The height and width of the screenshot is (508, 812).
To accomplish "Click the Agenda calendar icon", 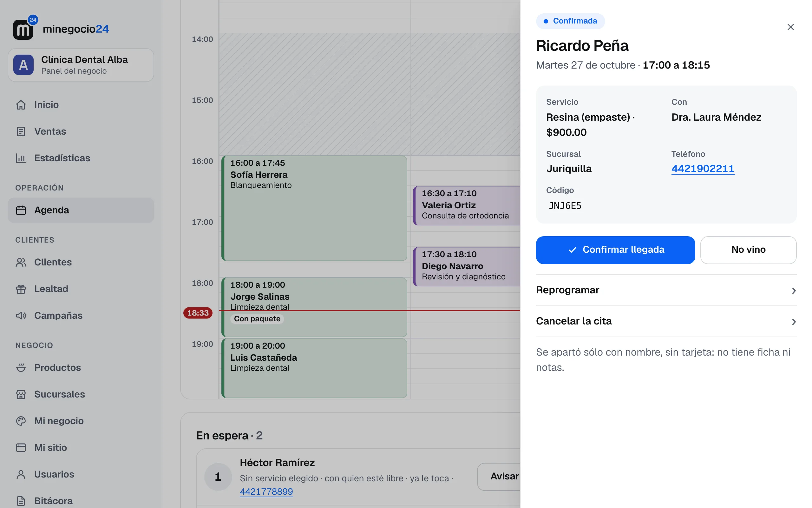I will point(21,210).
